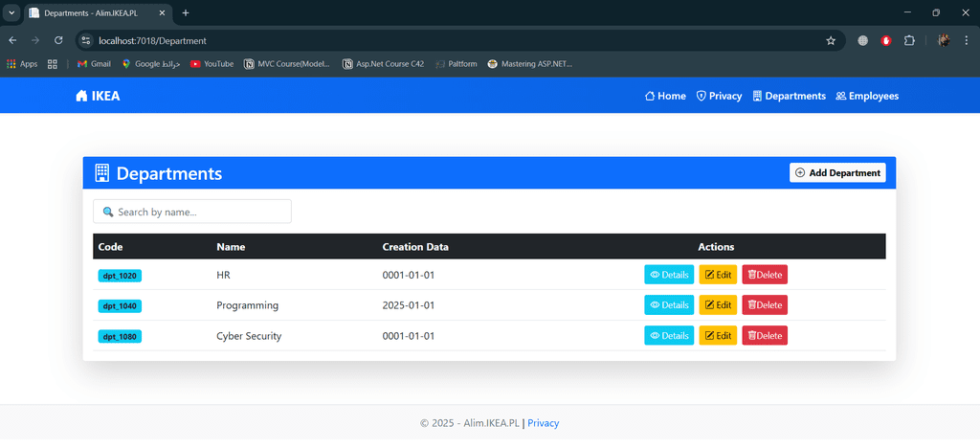The width and height of the screenshot is (980, 448).
Task: Click the 2025-01-01 creation date
Action: point(408,305)
